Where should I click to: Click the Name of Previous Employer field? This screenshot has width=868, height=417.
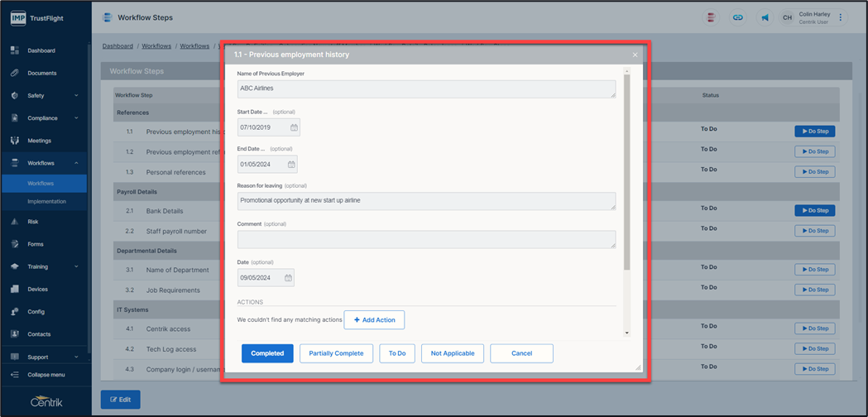click(425, 89)
